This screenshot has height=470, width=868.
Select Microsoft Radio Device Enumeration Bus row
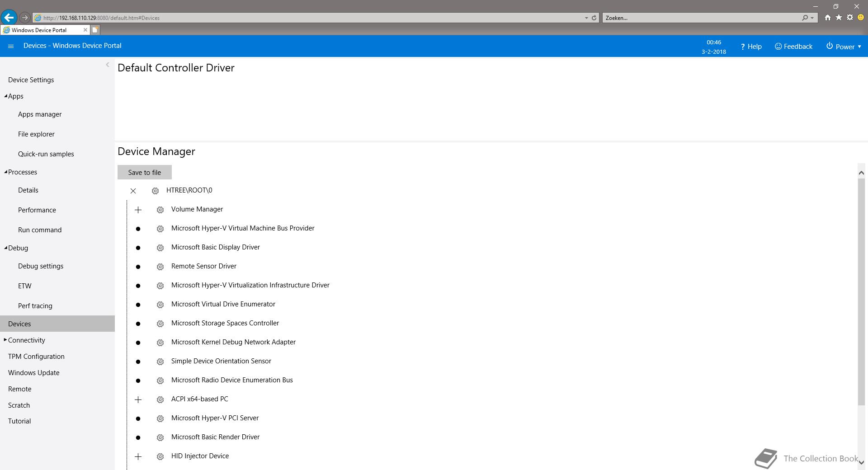[232, 380]
